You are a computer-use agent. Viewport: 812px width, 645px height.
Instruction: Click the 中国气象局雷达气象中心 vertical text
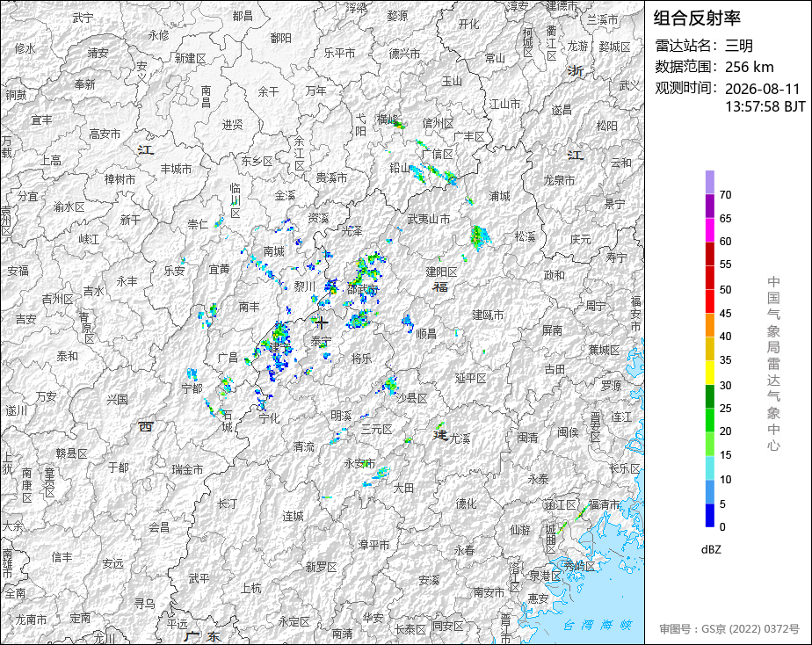(x=773, y=364)
